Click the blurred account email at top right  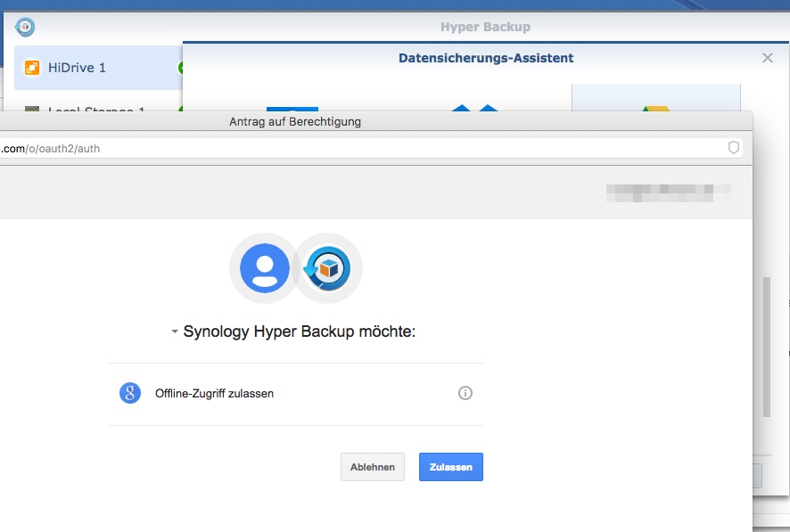[x=668, y=190]
